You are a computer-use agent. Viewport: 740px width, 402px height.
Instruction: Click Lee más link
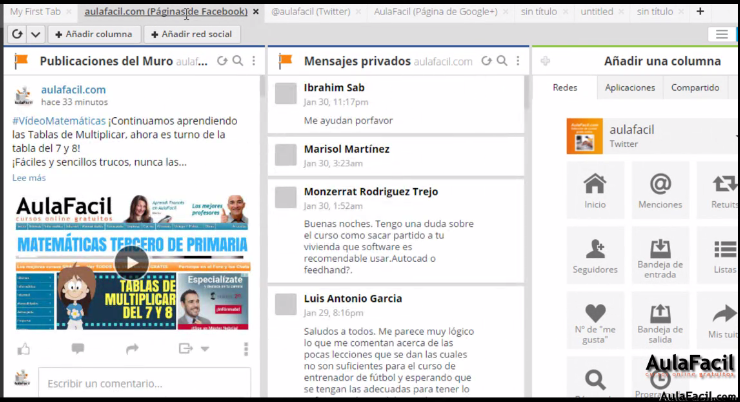(x=29, y=178)
